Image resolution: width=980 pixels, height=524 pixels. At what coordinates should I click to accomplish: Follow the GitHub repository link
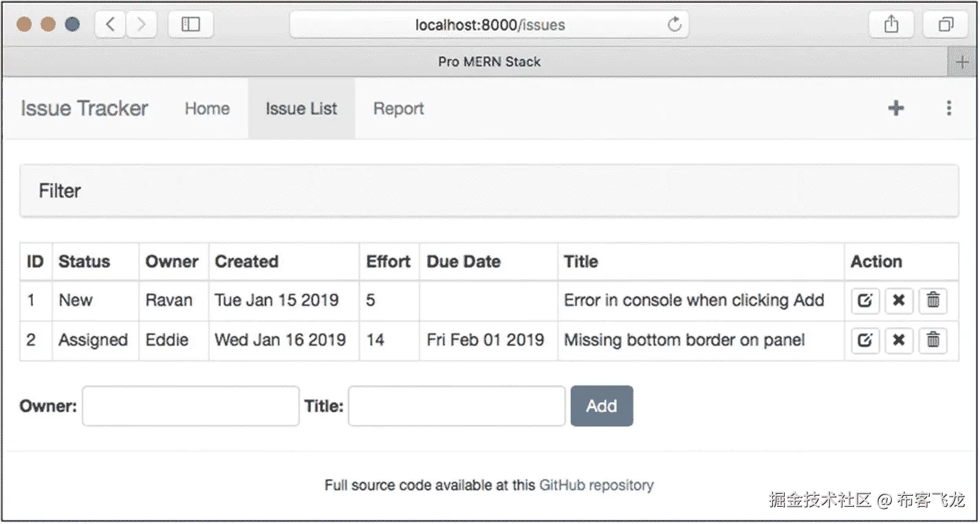[596, 485]
